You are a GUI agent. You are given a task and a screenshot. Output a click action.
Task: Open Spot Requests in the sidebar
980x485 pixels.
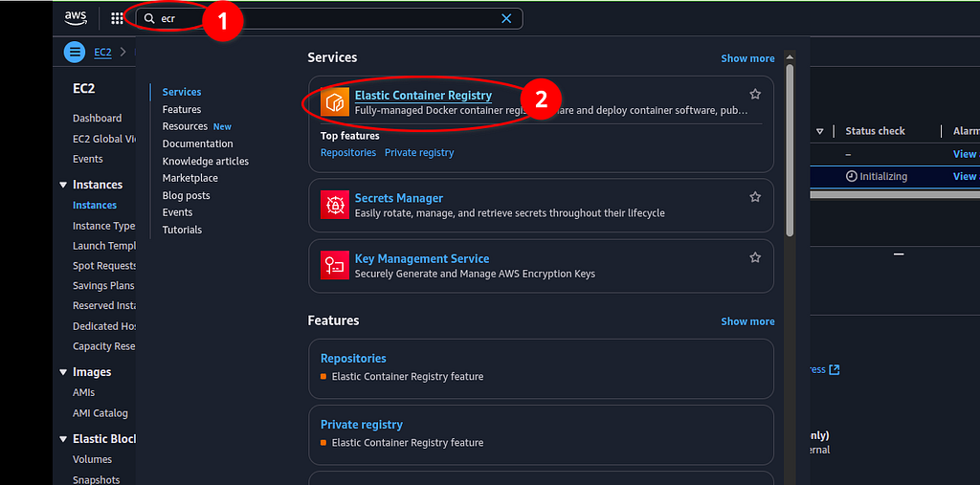(104, 266)
